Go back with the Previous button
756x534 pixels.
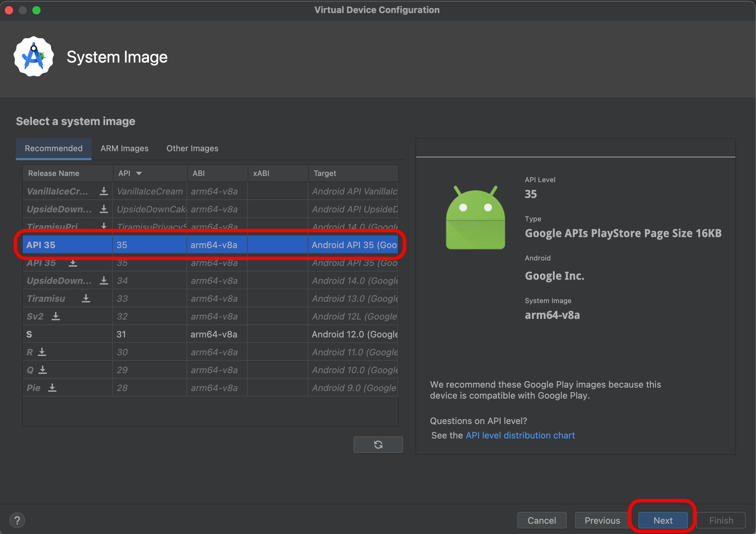[602, 520]
